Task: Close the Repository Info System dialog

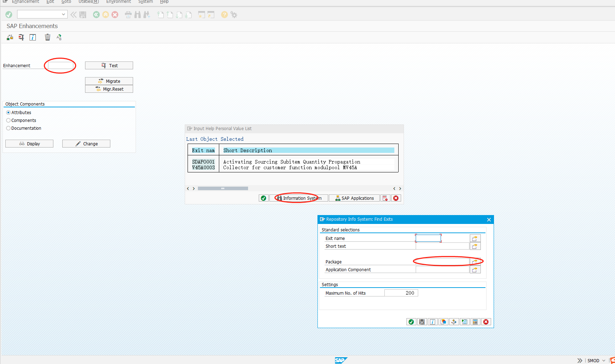Action: pos(489,220)
